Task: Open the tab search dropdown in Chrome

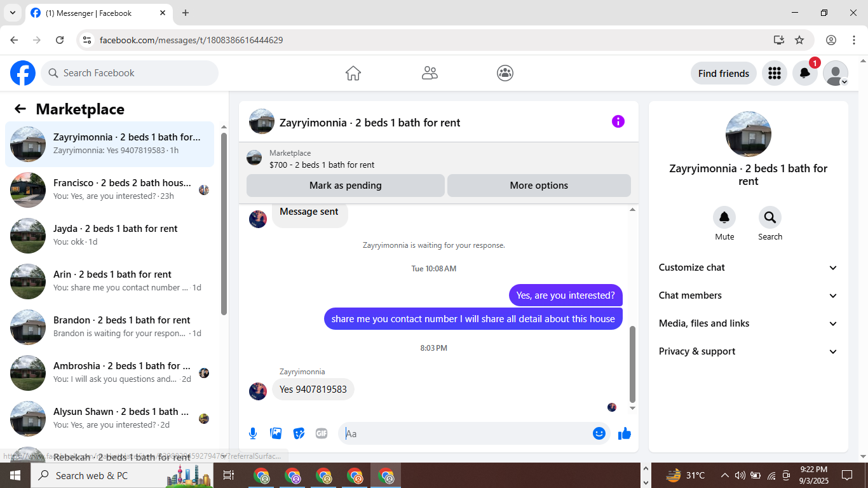Action: [12, 13]
